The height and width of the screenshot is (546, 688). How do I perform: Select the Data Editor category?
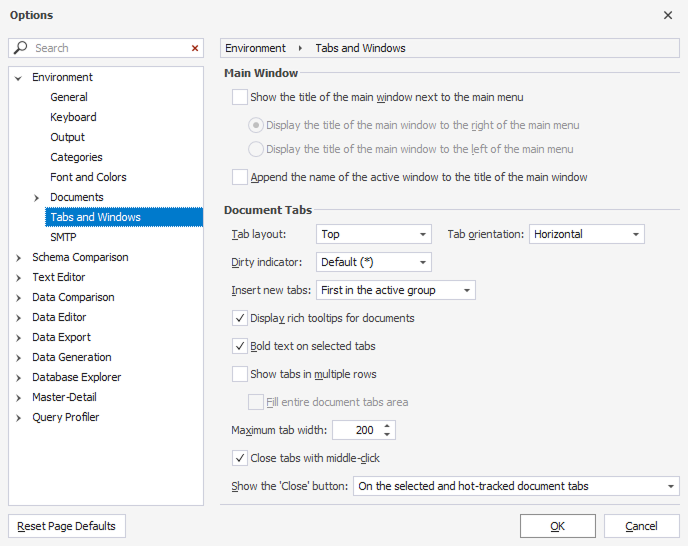59,317
